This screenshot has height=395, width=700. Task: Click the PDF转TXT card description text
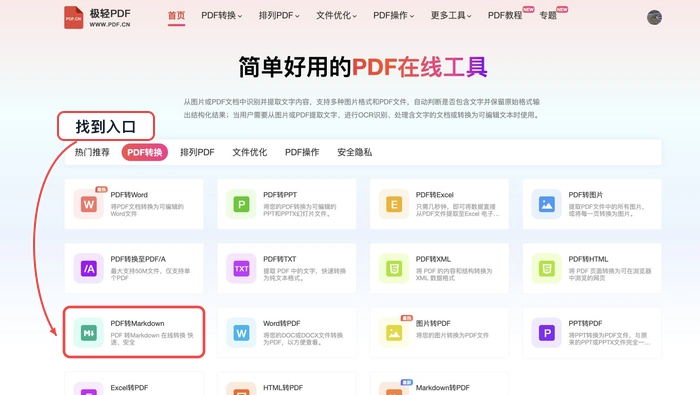pyautogui.click(x=304, y=274)
